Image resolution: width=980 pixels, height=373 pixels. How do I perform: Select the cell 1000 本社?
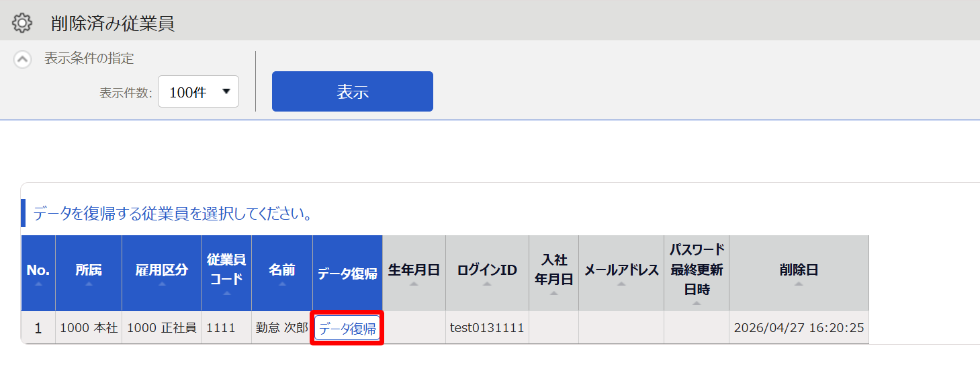click(89, 328)
